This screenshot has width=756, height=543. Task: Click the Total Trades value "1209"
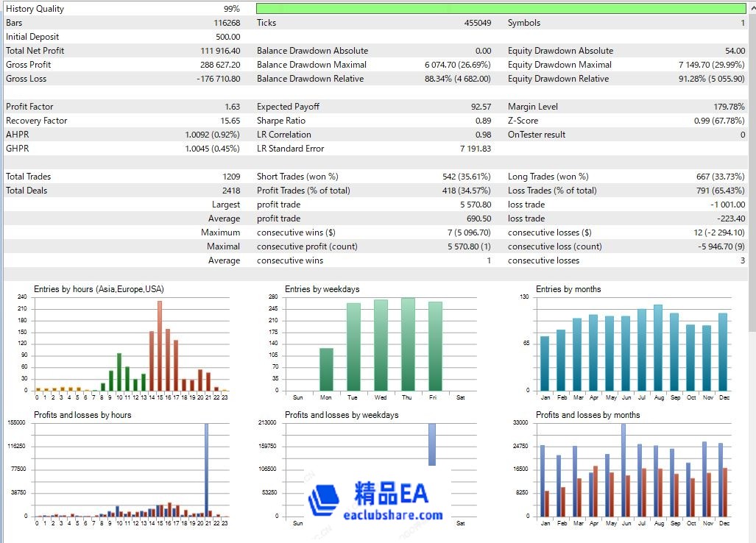(231, 177)
